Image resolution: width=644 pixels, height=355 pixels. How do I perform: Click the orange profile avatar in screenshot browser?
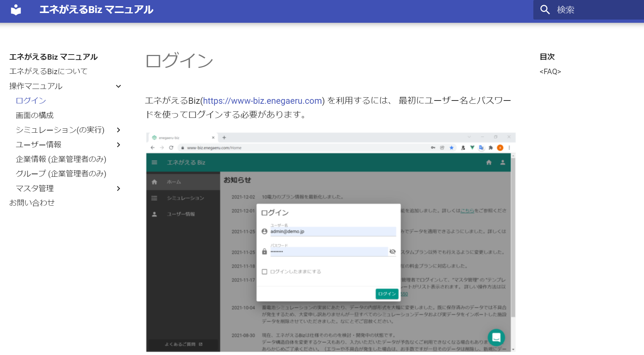(x=500, y=147)
